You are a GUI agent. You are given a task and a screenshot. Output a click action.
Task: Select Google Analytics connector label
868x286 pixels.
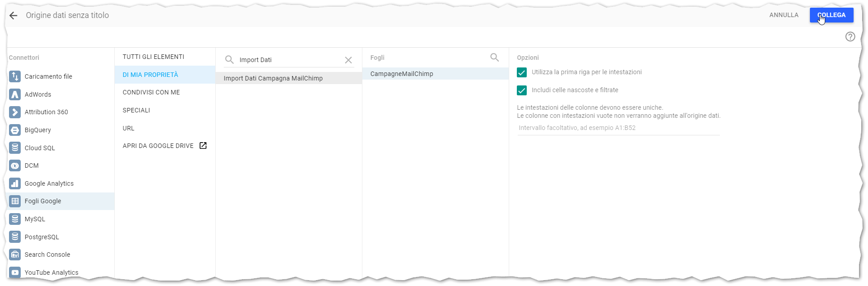(x=49, y=183)
